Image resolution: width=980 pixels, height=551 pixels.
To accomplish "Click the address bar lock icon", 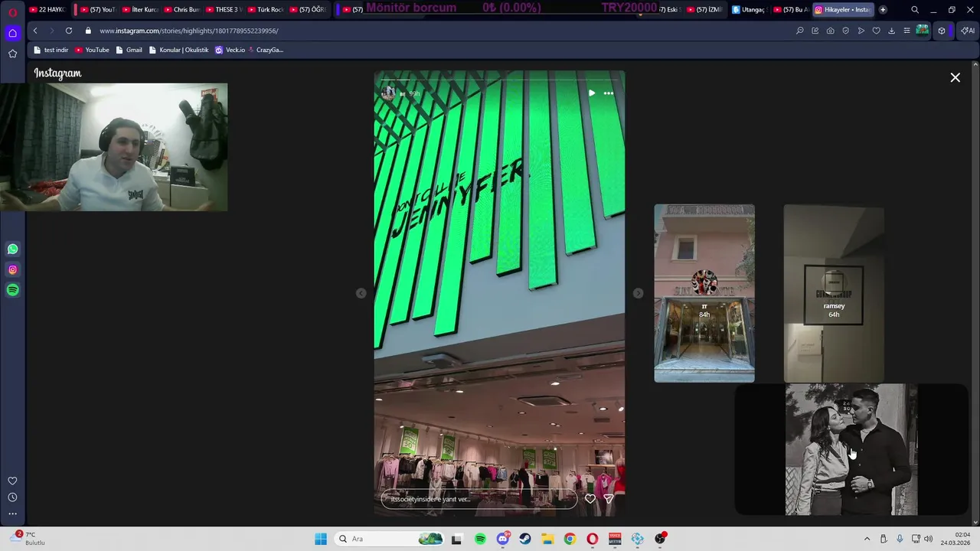I will 88,31.
